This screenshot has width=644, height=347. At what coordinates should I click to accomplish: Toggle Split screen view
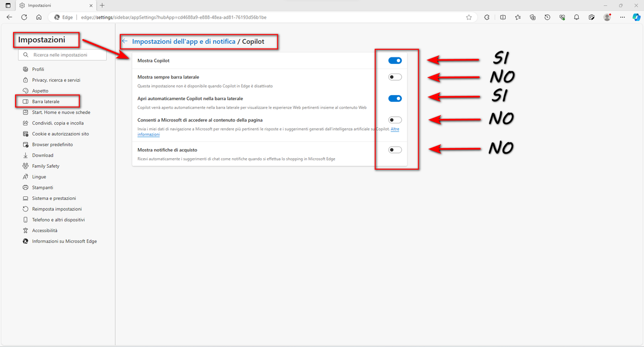[x=503, y=17]
